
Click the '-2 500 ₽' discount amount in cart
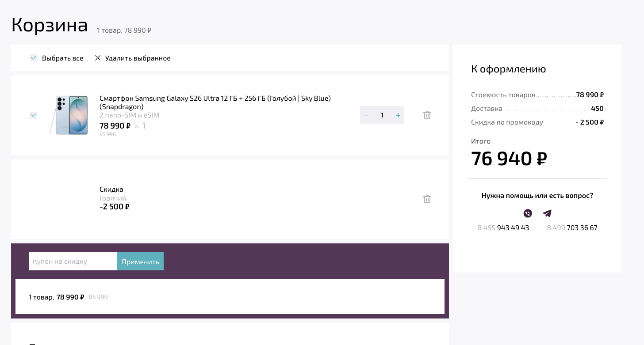115,207
